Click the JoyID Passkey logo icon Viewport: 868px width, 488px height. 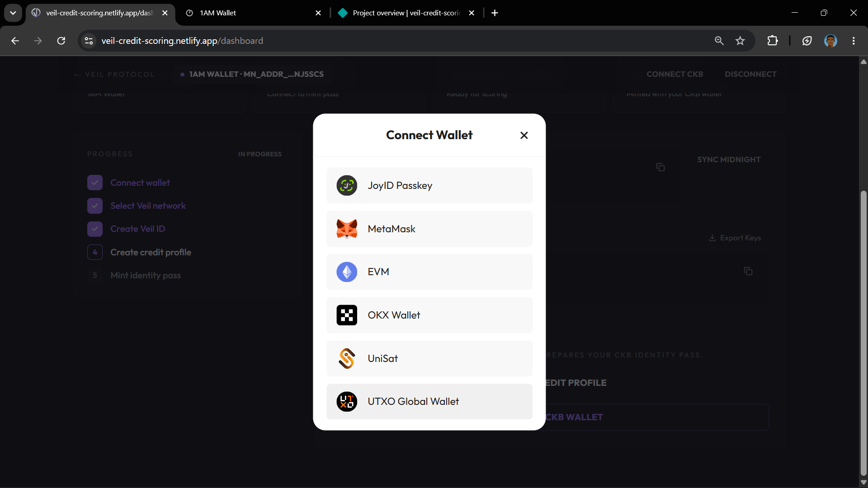coord(347,185)
